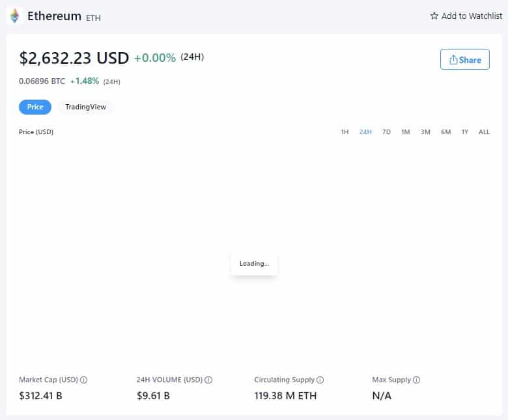Click the 24H VOLUME (USD) label
Image resolution: width=508 pixels, height=420 pixels.
[x=170, y=380]
